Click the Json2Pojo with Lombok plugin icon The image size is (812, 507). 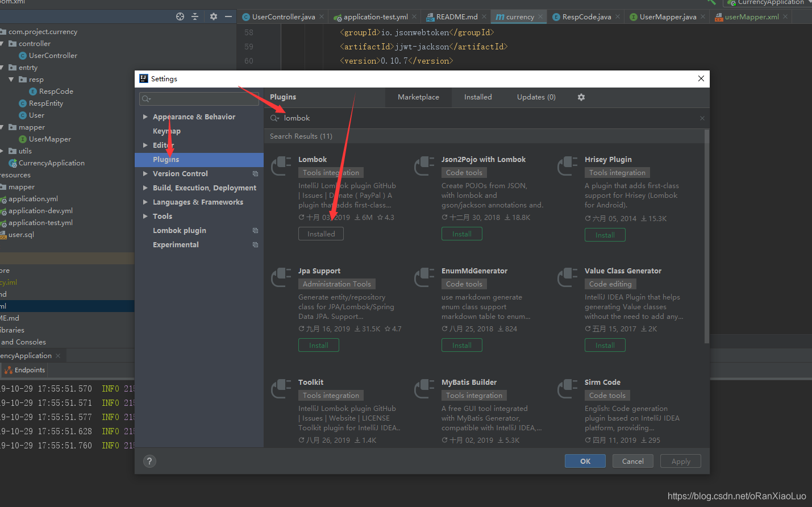[424, 166]
